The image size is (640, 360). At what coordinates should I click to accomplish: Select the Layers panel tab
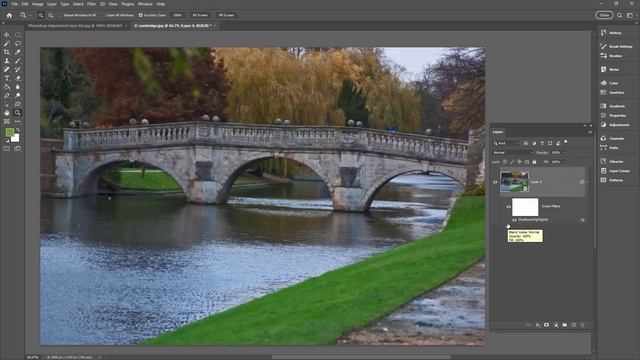point(498,132)
